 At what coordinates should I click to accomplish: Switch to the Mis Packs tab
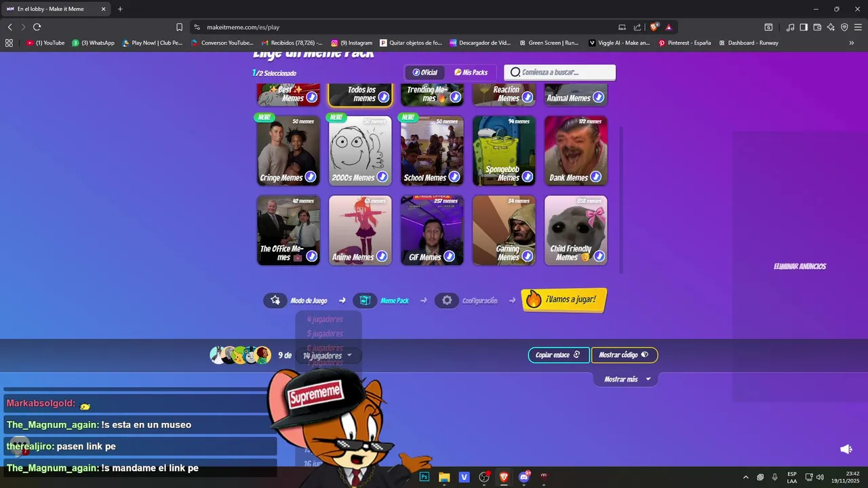(471, 73)
